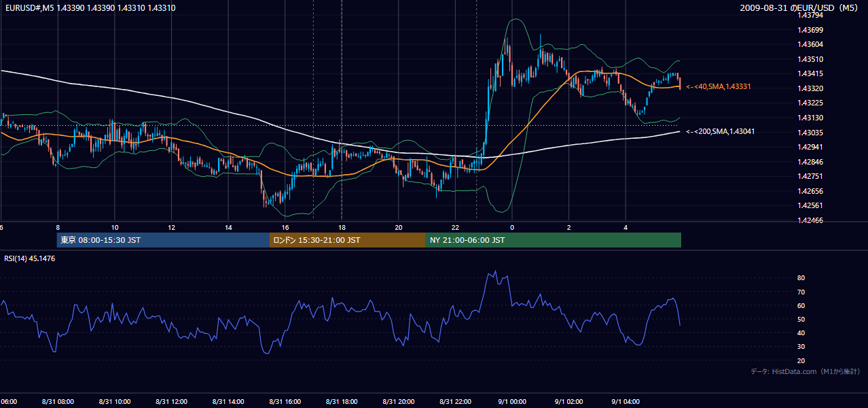This screenshot has width=868, height=408.
Task: Click price axis value 1.43510
Action: tap(810, 59)
